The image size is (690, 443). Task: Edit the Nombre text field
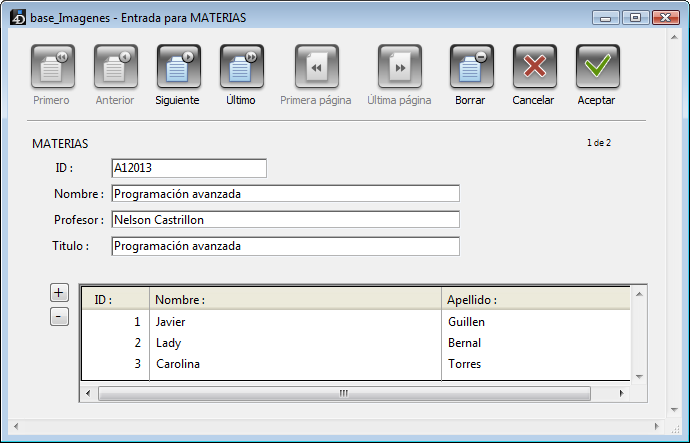click(285, 194)
